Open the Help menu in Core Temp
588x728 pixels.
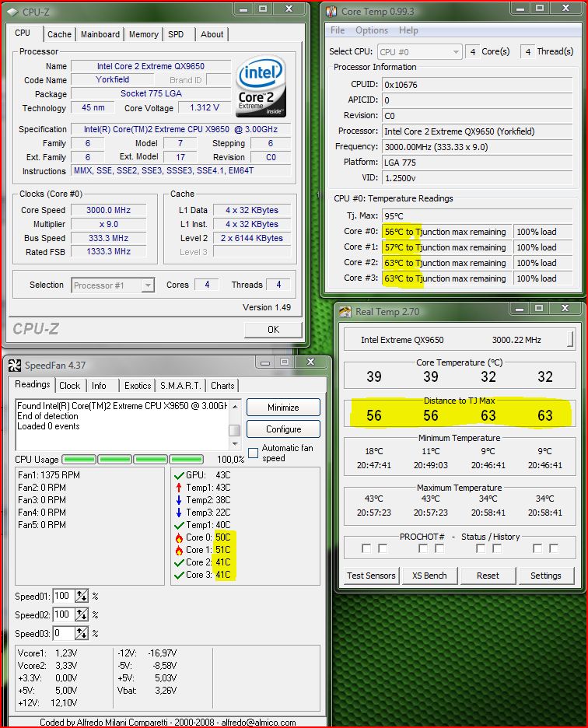tap(408, 30)
